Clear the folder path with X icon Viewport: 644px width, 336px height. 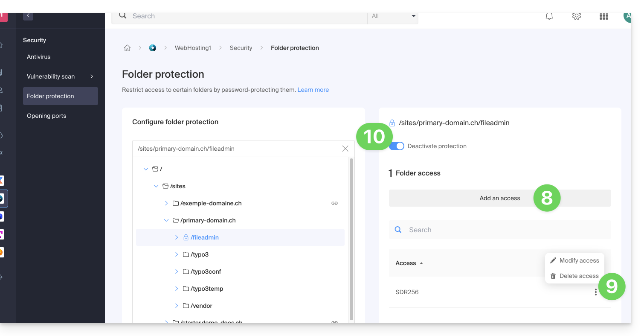coord(345,149)
